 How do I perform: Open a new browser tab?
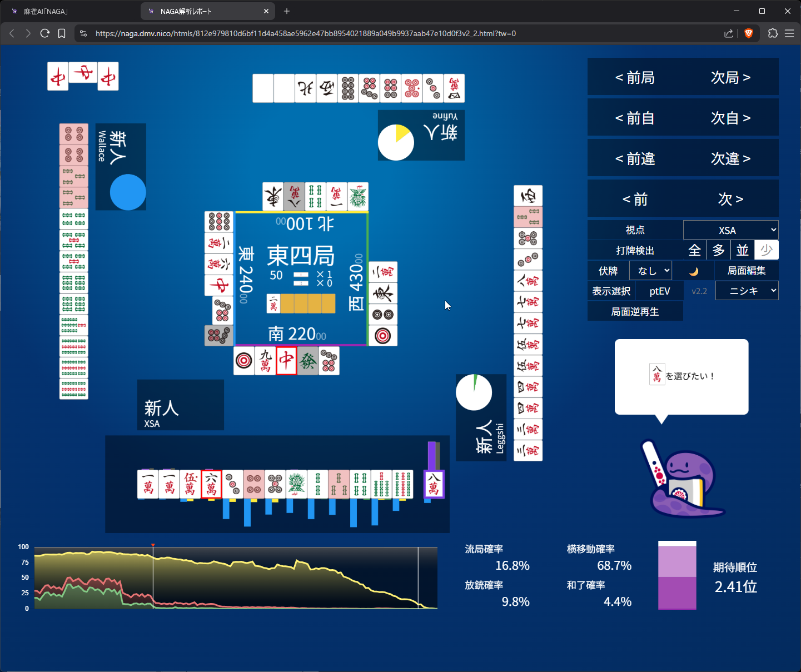click(287, 11)
